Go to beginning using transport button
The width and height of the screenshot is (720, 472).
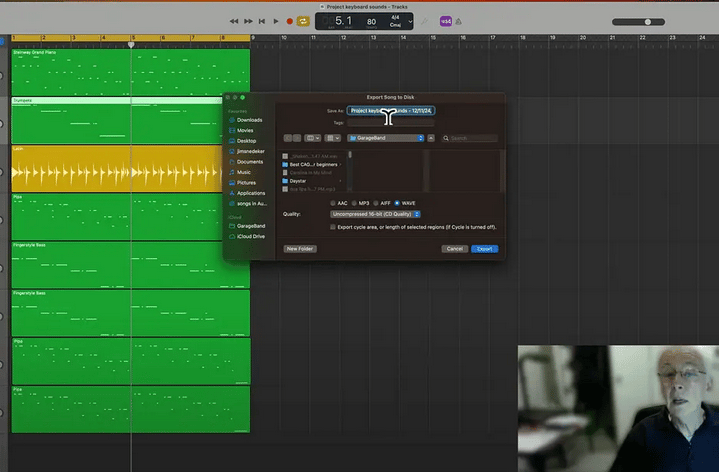(262, 21)
